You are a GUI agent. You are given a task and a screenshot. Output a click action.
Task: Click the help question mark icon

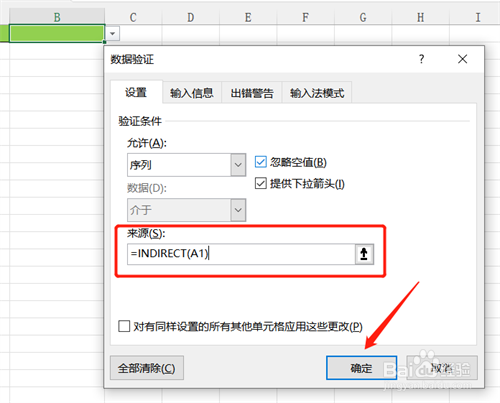pos(421,59)
